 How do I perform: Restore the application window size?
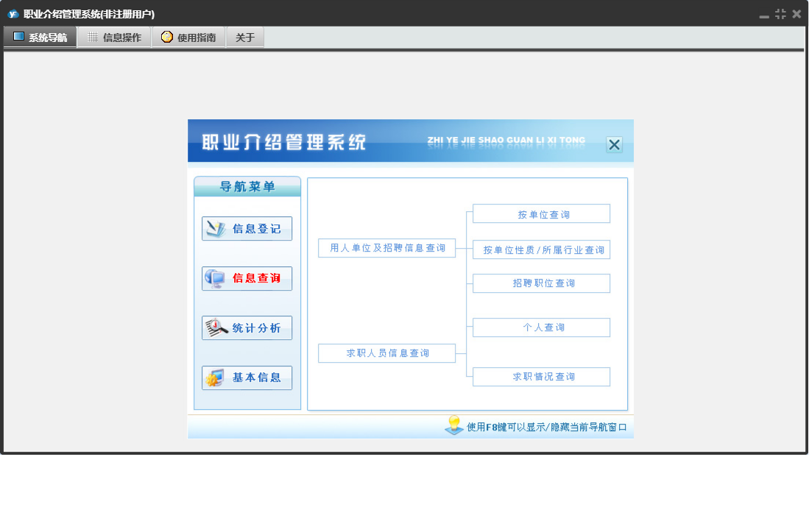point(780,14)
